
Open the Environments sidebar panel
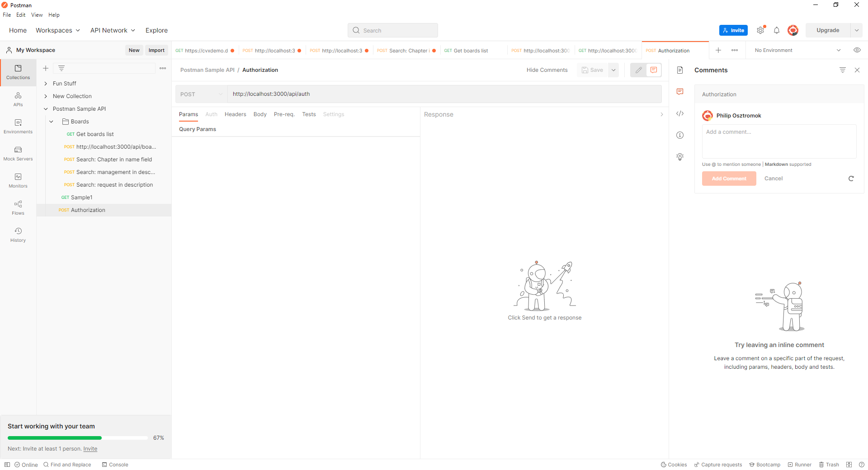pyautogui.click(x=18, y=127)
